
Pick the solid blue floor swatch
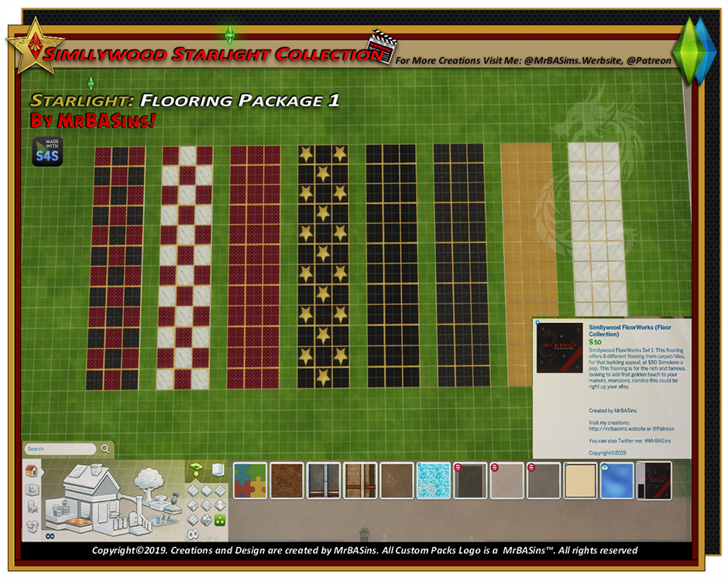pos(616,480)
